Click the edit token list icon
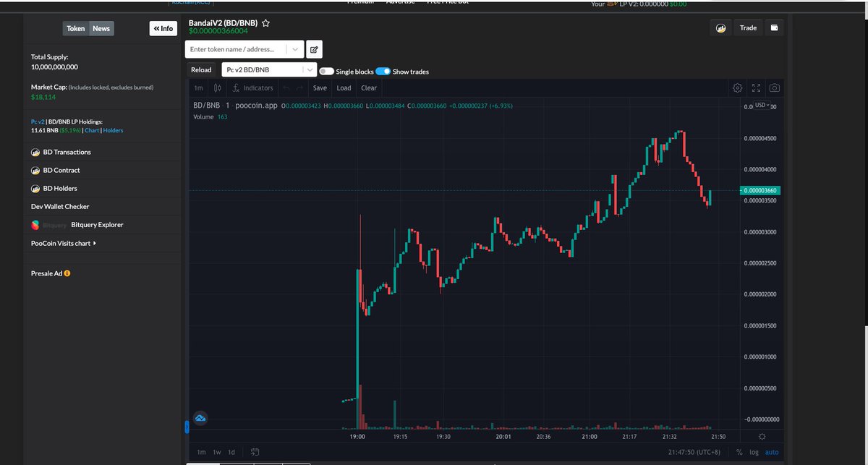 click(314, 49)
